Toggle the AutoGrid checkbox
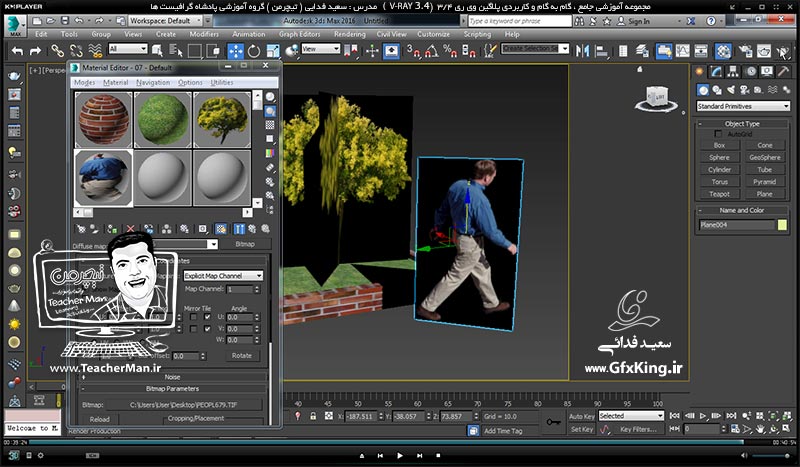The width and height of the screenshot is (800, 467). click(x=718, y=134)
